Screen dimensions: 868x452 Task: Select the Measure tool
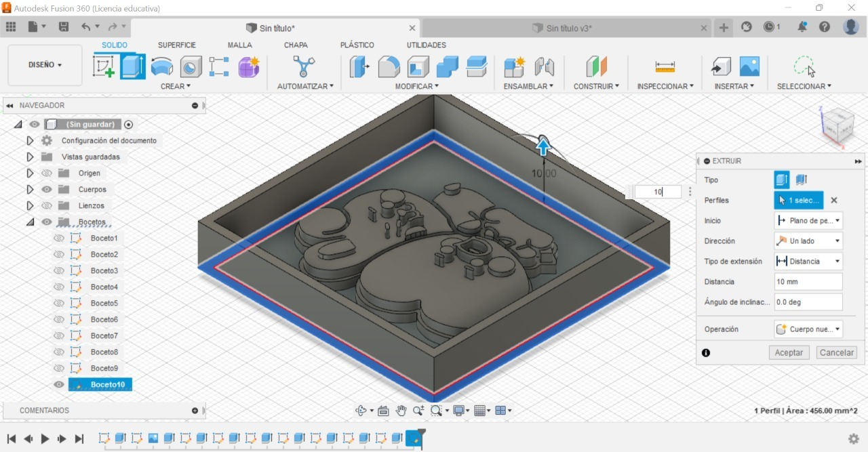tap(665, 66)
